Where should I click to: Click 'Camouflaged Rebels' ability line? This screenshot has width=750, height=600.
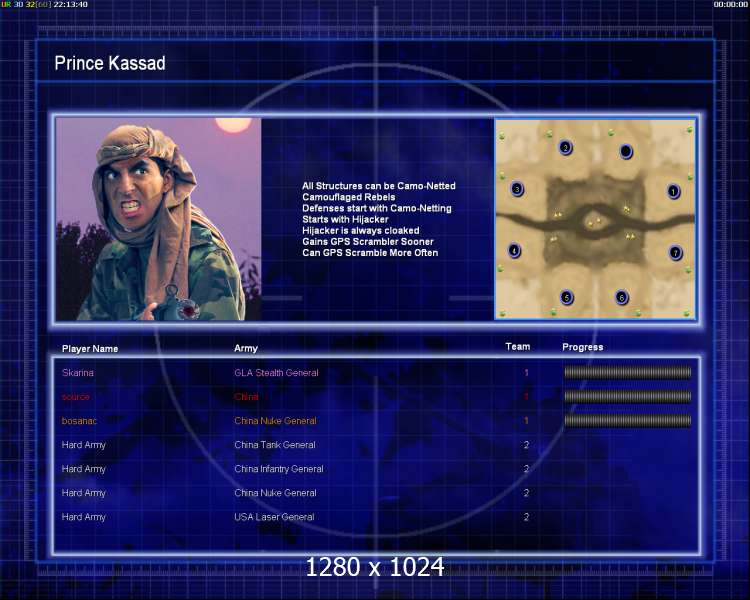[349, 197]
